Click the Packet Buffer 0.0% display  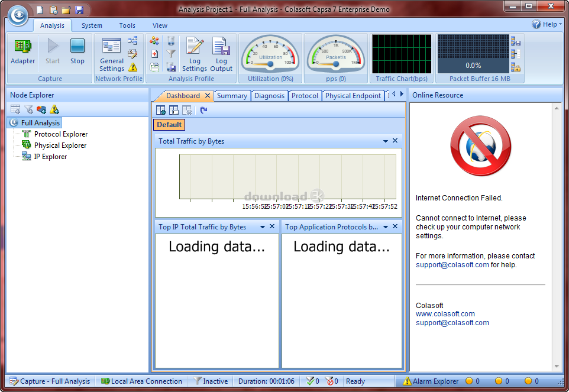[x=473, y=54]
